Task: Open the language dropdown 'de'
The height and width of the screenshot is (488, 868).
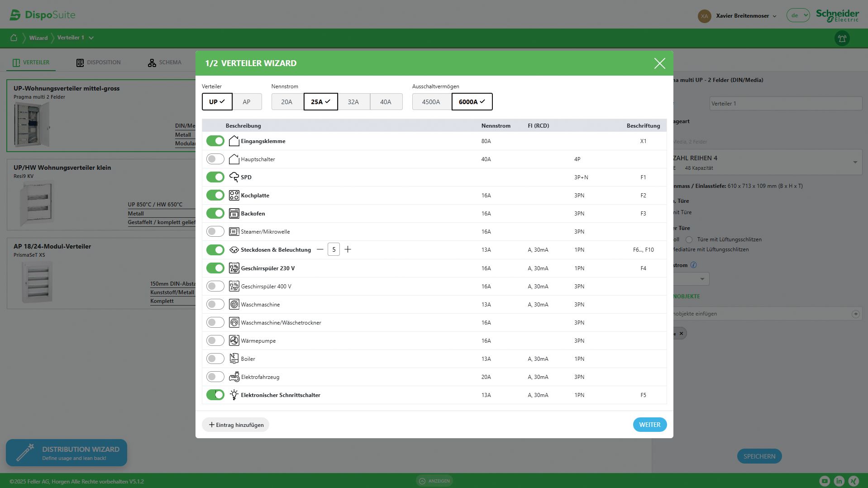Action: [x=798, y=15]
